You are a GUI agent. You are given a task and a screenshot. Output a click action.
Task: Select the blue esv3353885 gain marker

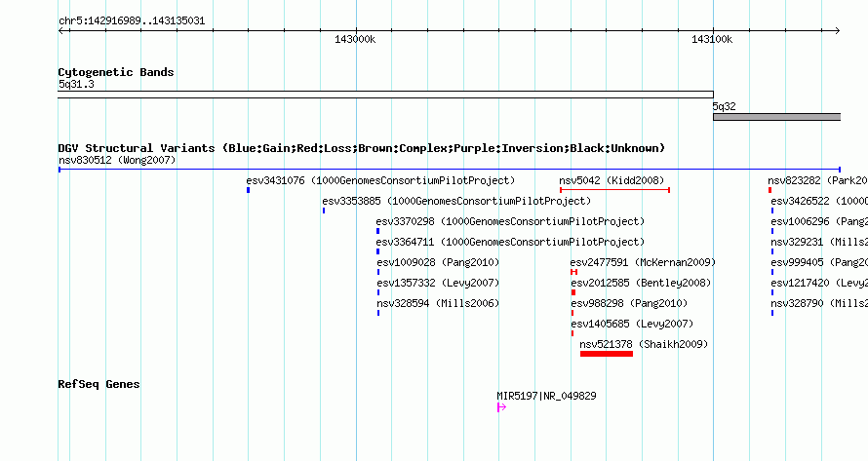(324, 211)
